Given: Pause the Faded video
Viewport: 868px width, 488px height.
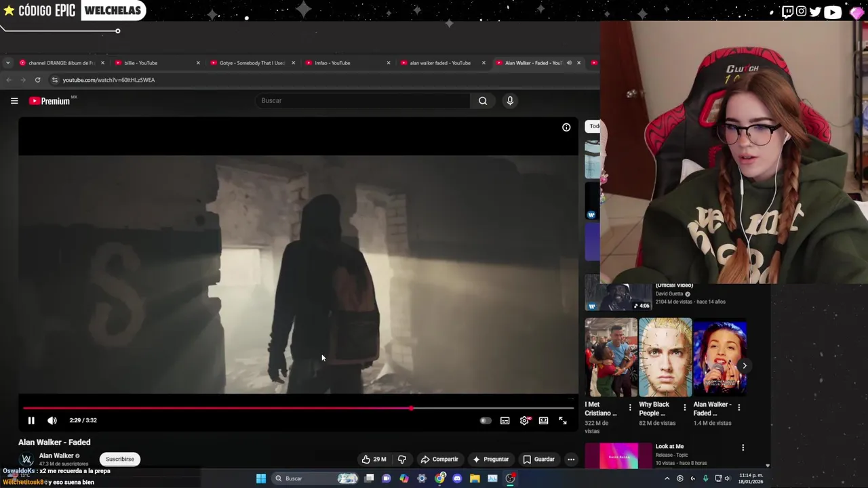Looking at the screenshot, I should 31,420.
